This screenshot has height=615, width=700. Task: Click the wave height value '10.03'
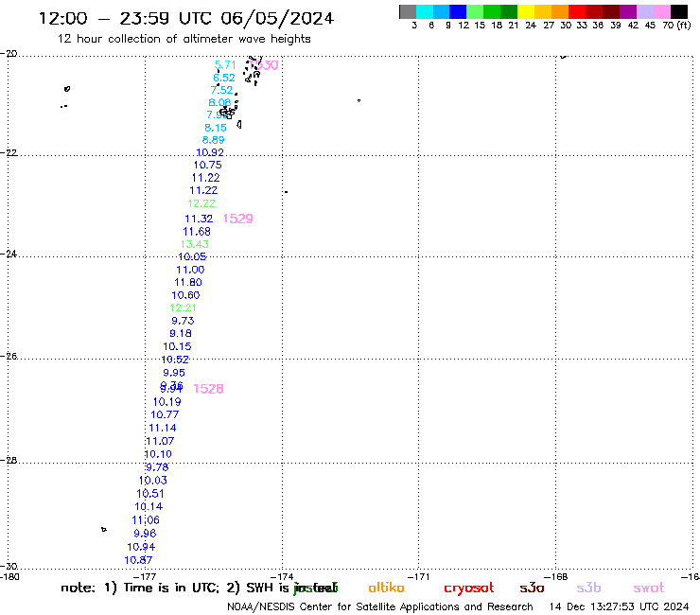point(152,480)
